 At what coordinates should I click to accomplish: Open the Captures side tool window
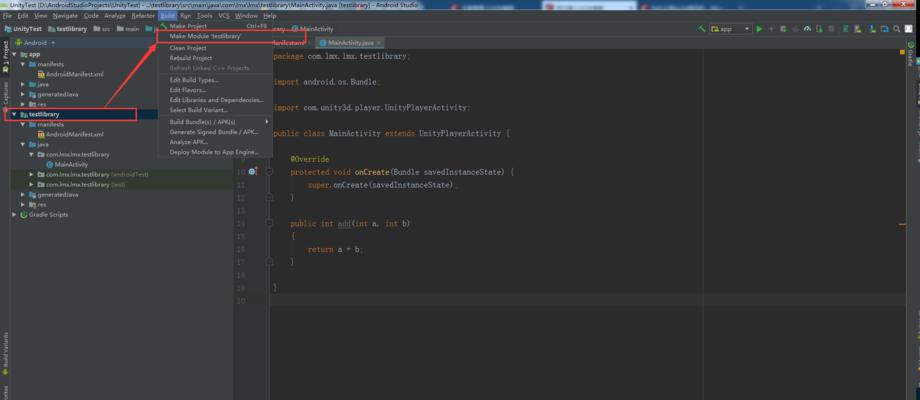pos(5,96)
